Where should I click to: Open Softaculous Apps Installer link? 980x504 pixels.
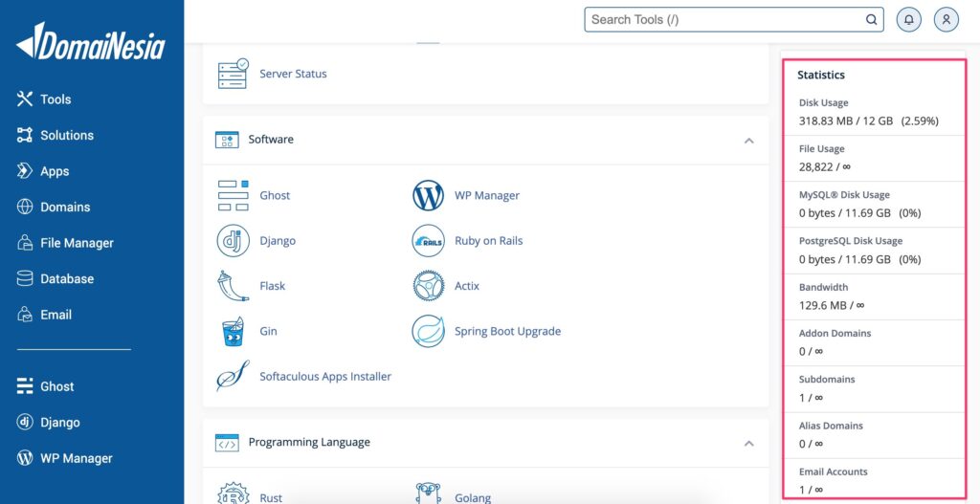[x=325, y=377]
